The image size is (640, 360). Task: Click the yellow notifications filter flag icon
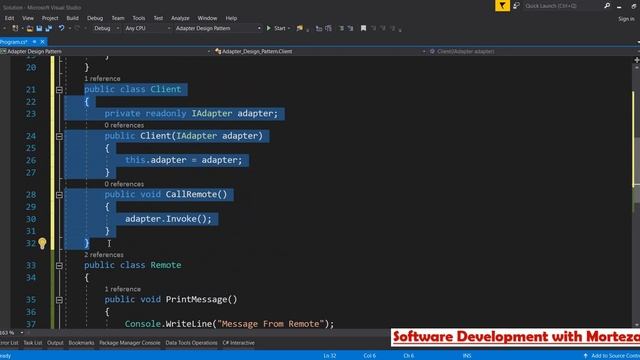502,6
